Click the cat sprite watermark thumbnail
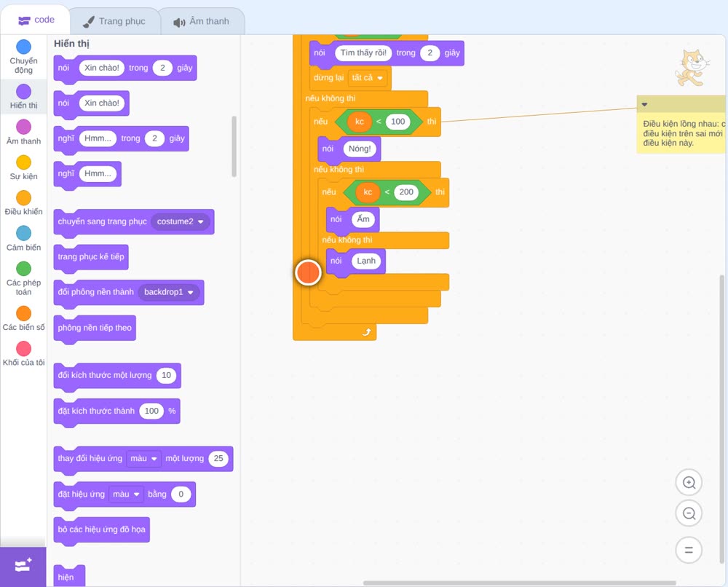The image size is (728, 587). (x=692, y=68)
